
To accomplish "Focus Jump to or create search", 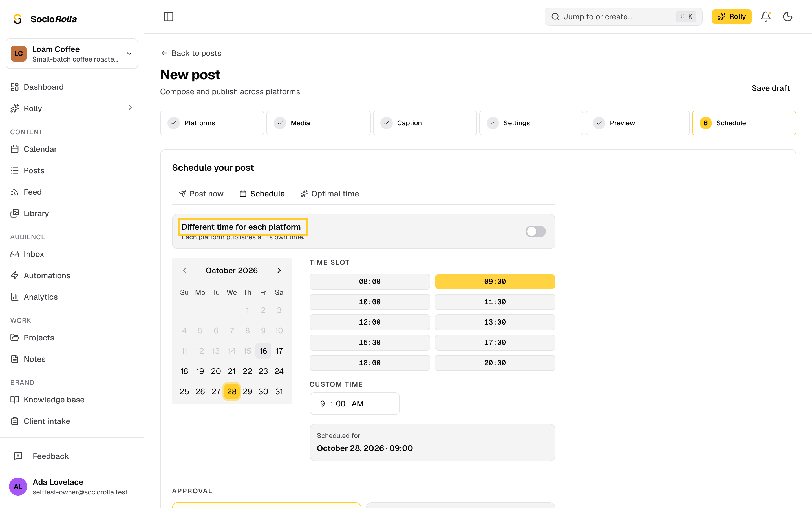I will [623, 16].
